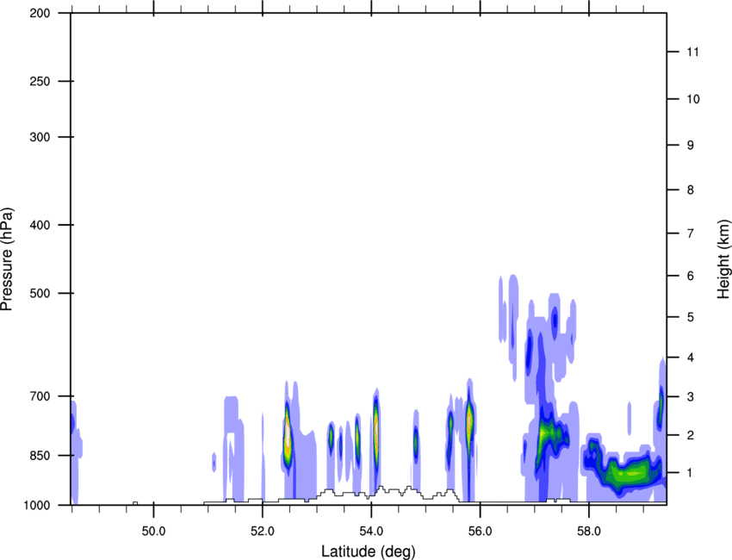Pick the 5 km height label
Screen dimensions: 732x560
coord(691,317)
